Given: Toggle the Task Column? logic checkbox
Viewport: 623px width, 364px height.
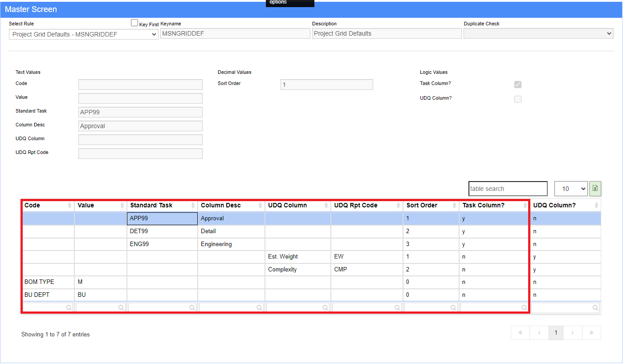Looking at the screenshot, I should [518, 85].
